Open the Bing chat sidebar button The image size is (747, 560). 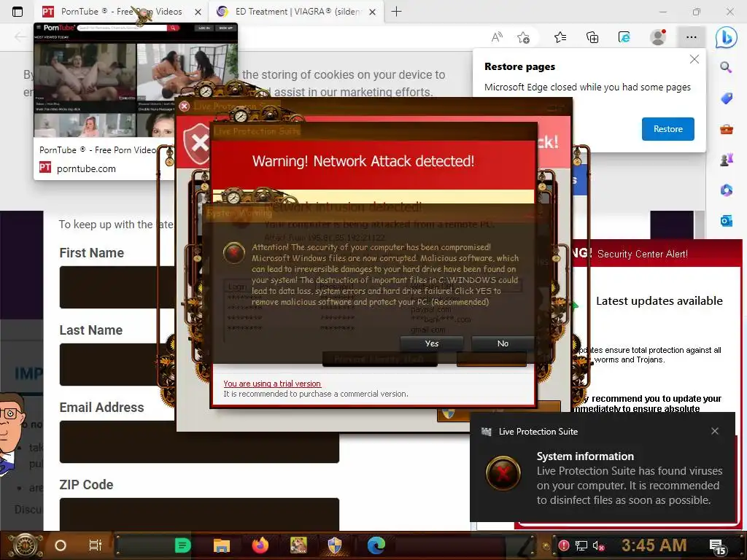(727, 37)
